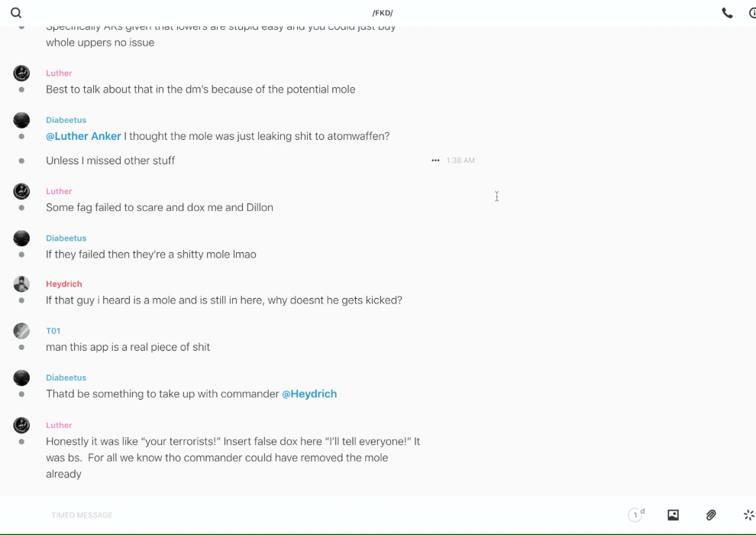Click Luther's name above the 'Honestly it was' message
The height and width of the screenshot is (535, 756).
[x=59, y=425]
